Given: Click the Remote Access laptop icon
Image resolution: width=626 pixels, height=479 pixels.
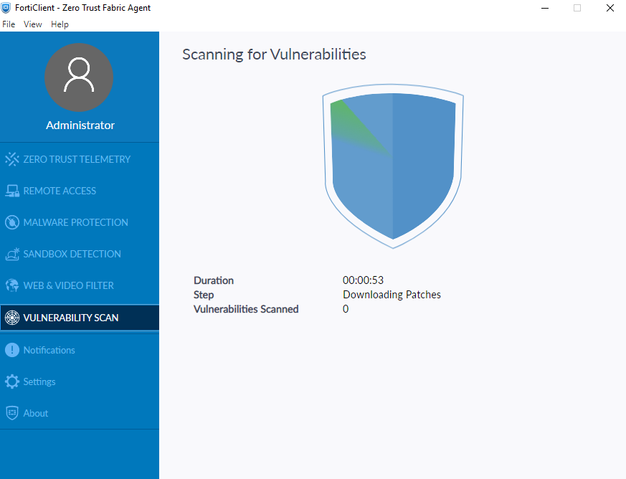Looking at the screenshot, I should [x=12, y=191].
